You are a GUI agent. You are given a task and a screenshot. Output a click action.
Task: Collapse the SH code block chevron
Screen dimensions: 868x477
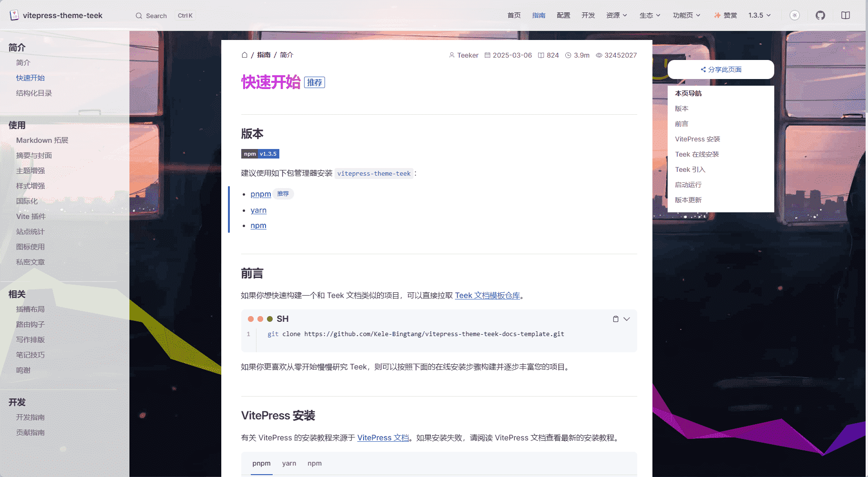pyautogui.click(x=627, y=318)
